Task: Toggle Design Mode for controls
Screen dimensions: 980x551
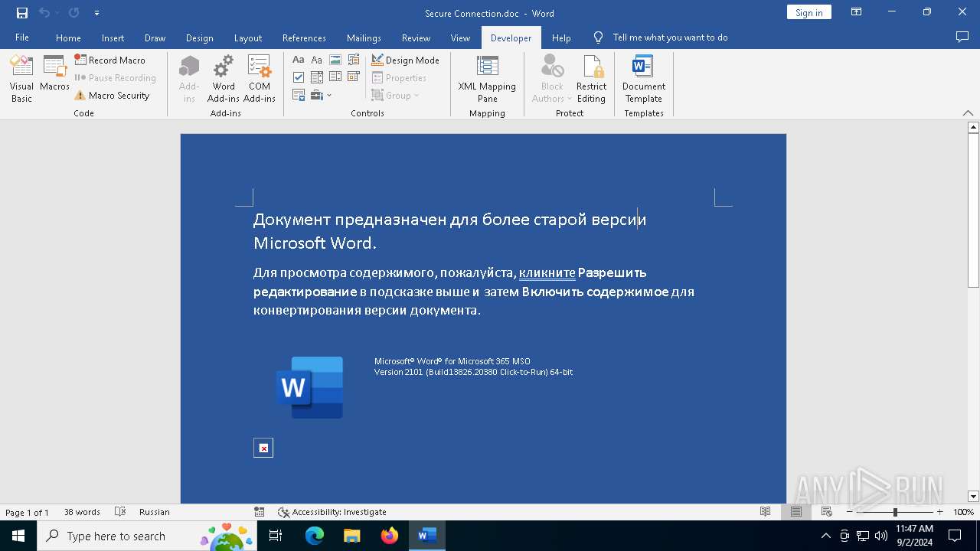Action: (x=405, y=60)
